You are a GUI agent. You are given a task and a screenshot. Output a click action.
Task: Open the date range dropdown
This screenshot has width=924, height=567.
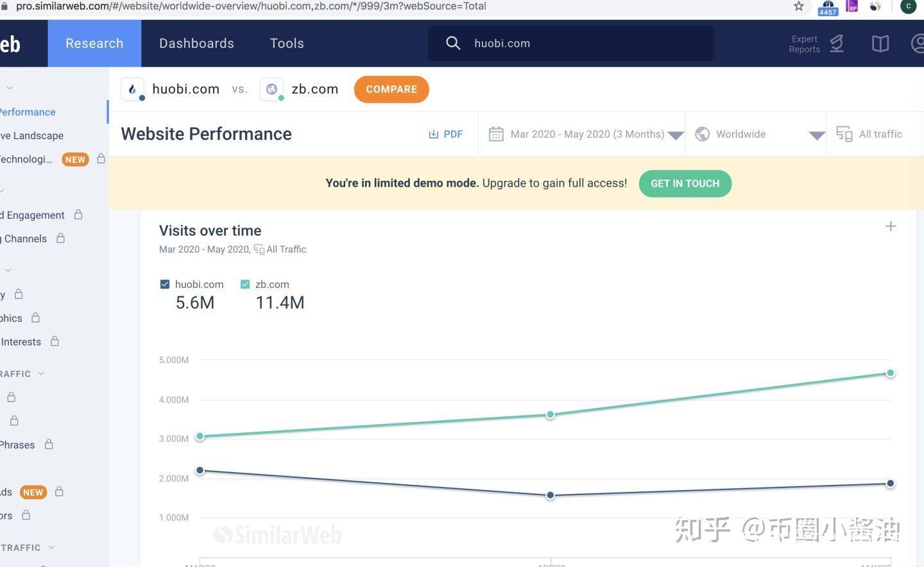tap(676, 135)
